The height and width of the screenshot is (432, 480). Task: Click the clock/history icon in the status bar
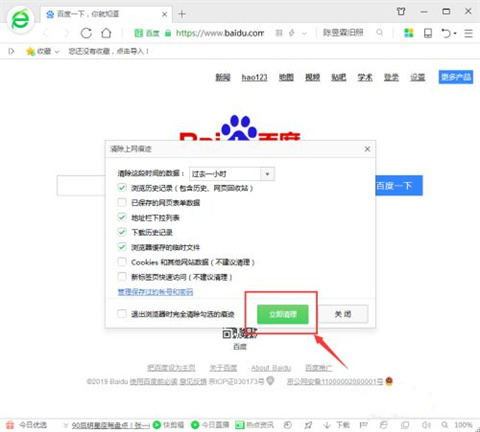[x=288, y=425]
